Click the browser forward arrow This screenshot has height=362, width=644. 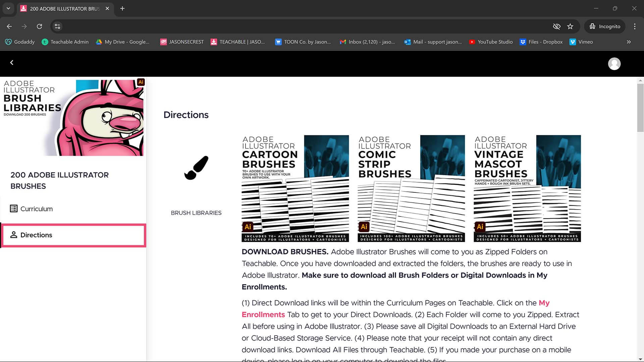pos(24,26)
